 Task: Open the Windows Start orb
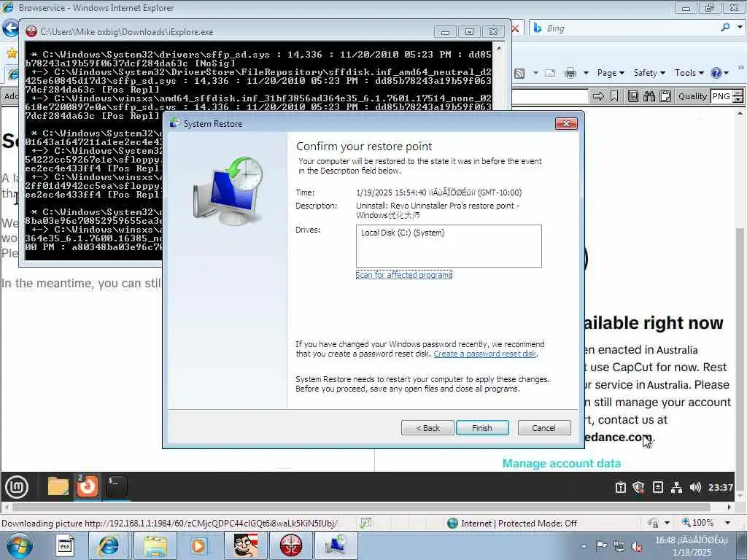[x=20, y=545]
